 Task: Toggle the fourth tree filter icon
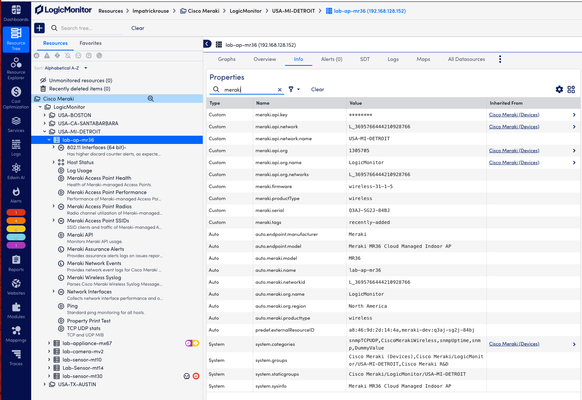(x=68, y=56)
